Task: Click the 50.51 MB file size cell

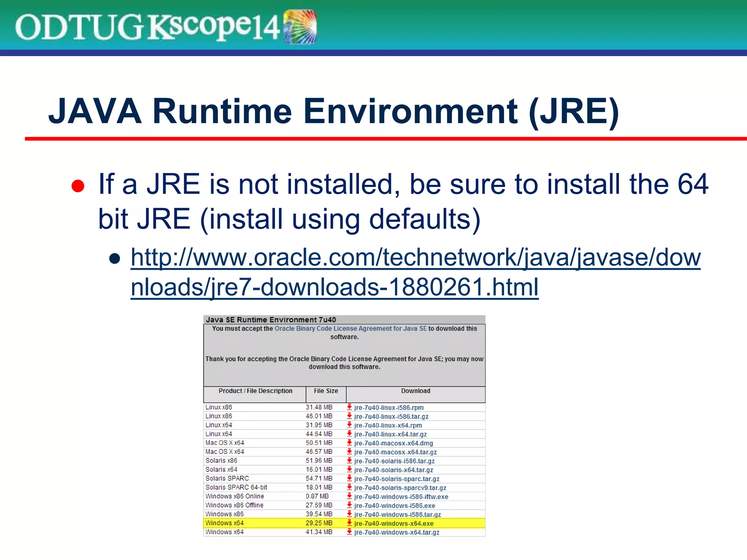Action: pos(319,443)
